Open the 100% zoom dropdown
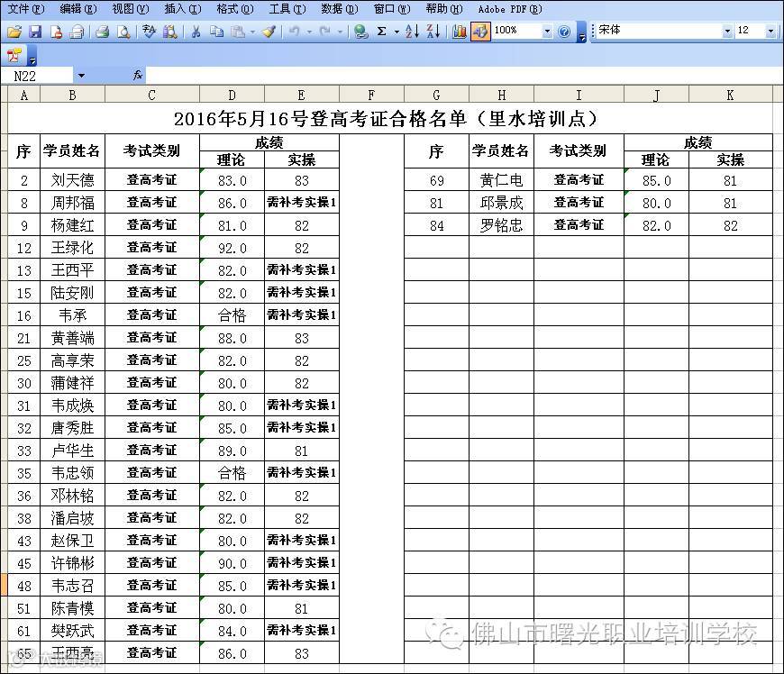 (x=547, y=31)
